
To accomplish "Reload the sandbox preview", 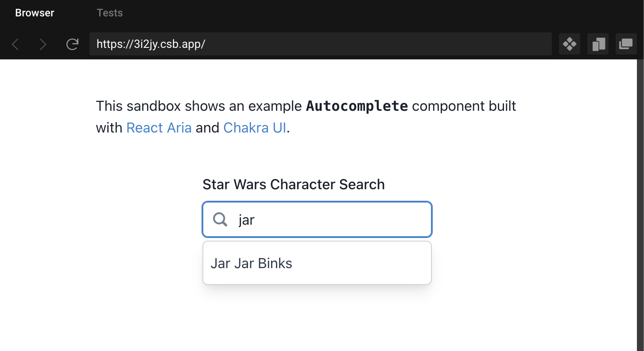I will pyautogui.click(x=72, y=44).
